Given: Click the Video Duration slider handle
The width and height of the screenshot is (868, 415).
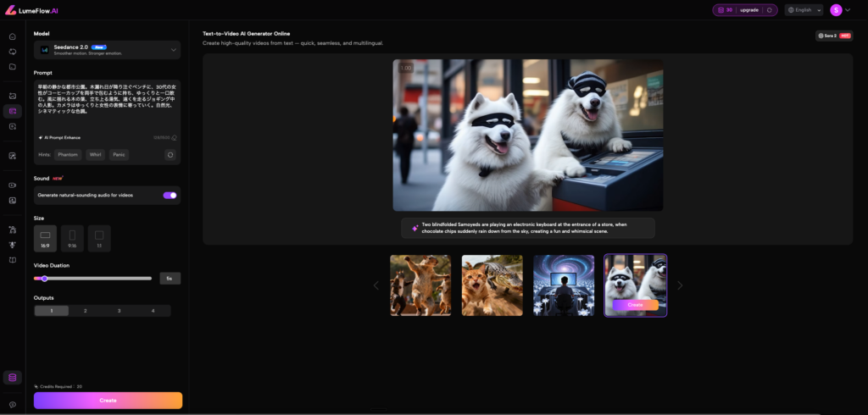Looking at the screenshot, I should 44,279.
